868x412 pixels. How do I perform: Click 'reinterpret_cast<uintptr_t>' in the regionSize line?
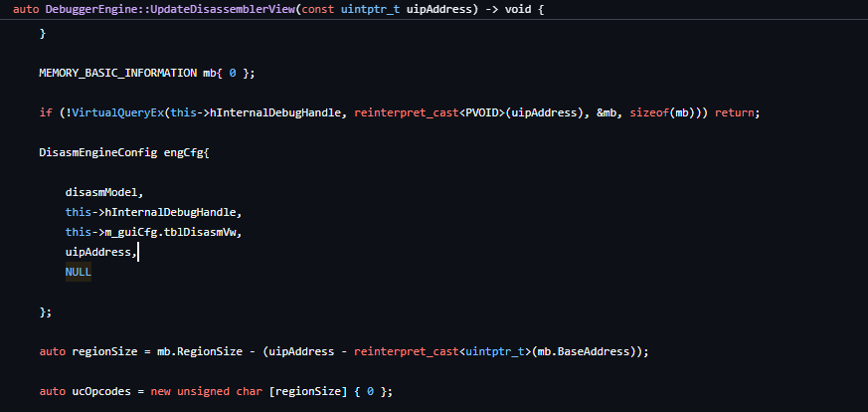(442, 351)
